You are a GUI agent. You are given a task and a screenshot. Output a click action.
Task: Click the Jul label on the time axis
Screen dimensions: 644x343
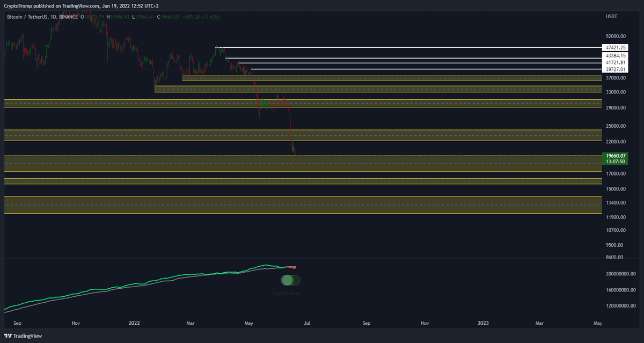point(308,323)
